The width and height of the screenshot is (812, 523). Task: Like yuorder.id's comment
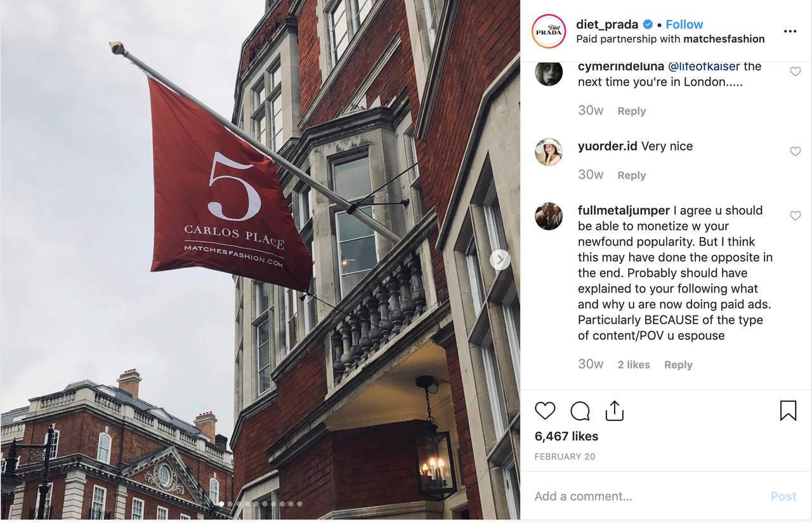tap(795, 152)
